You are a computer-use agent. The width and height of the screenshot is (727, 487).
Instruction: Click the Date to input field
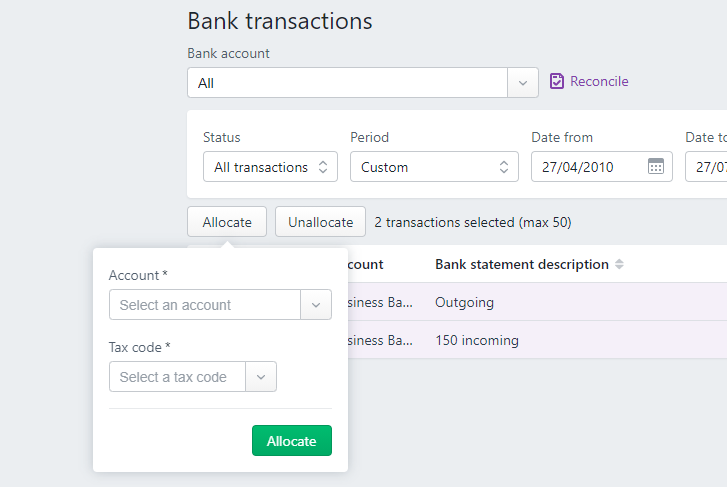coord(708,167)
